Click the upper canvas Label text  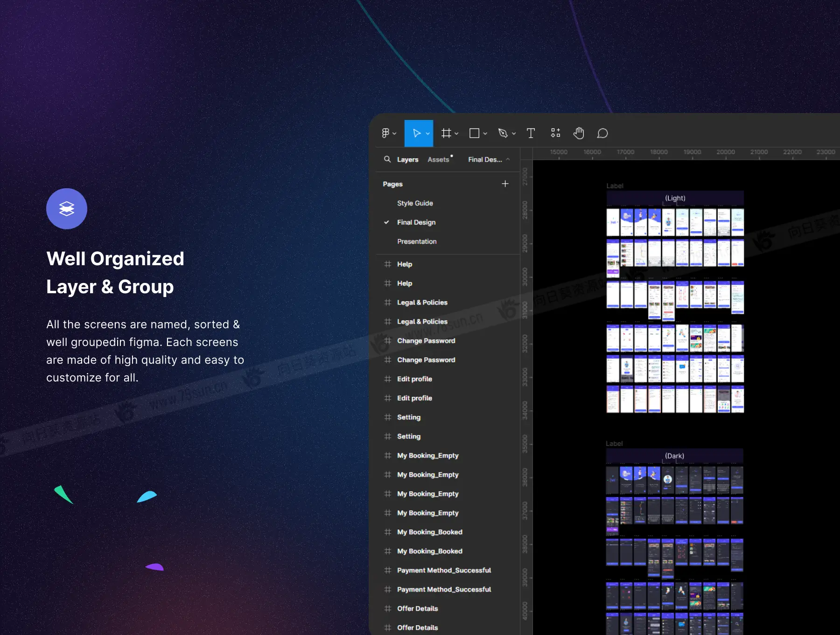[x=615, y=186]
